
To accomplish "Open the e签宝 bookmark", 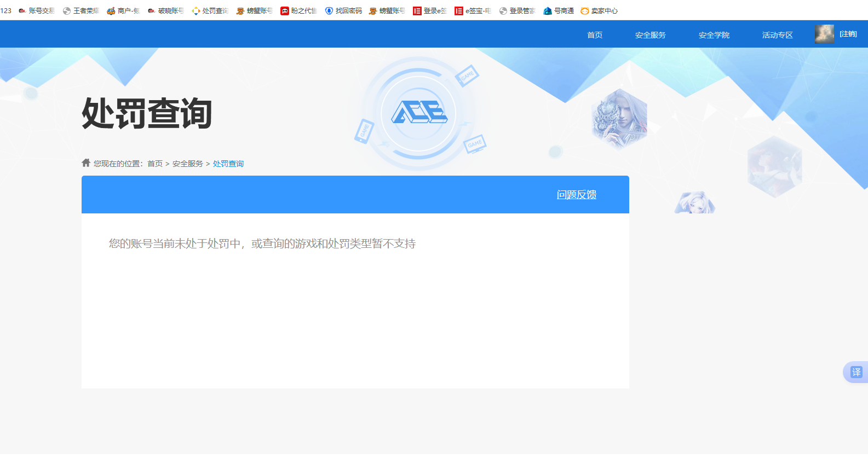I will pos(473,11).
